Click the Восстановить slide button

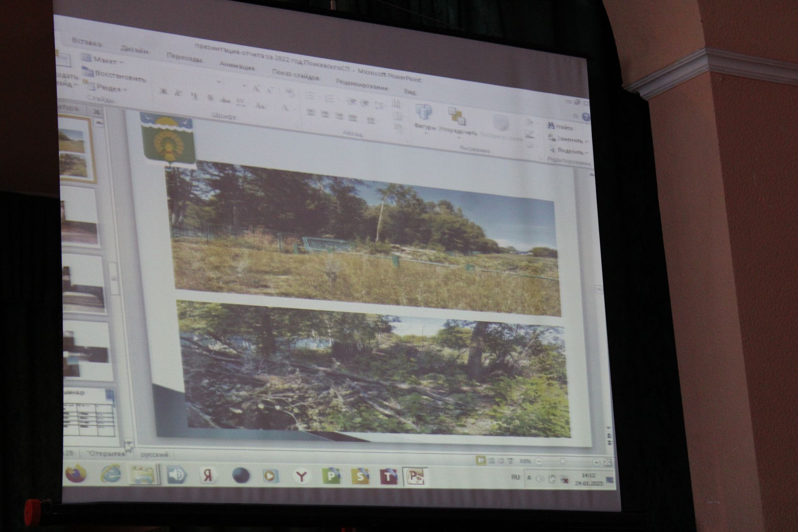[x=114, y=75]
